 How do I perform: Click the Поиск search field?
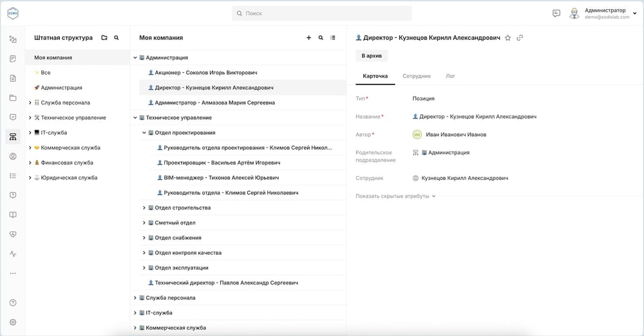321,13
